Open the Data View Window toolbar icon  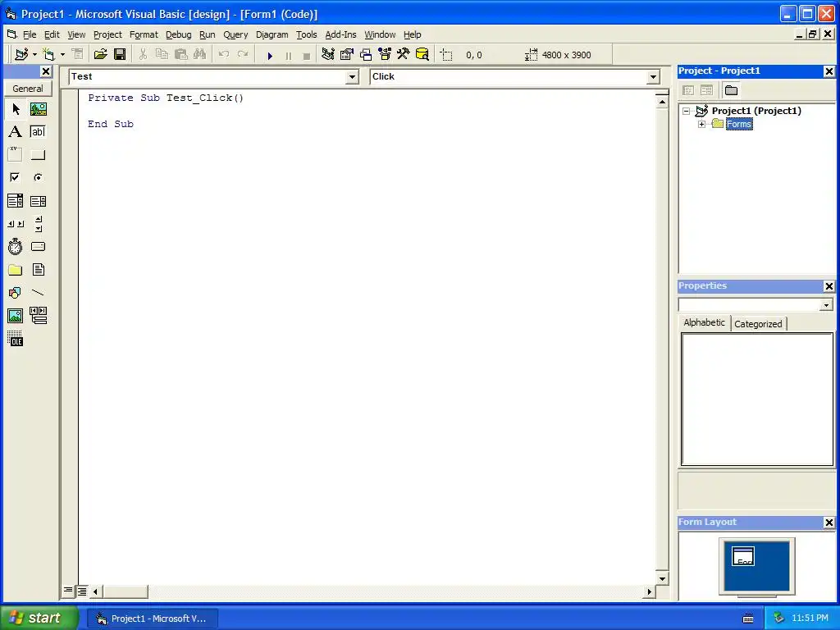tap(422, 55)
